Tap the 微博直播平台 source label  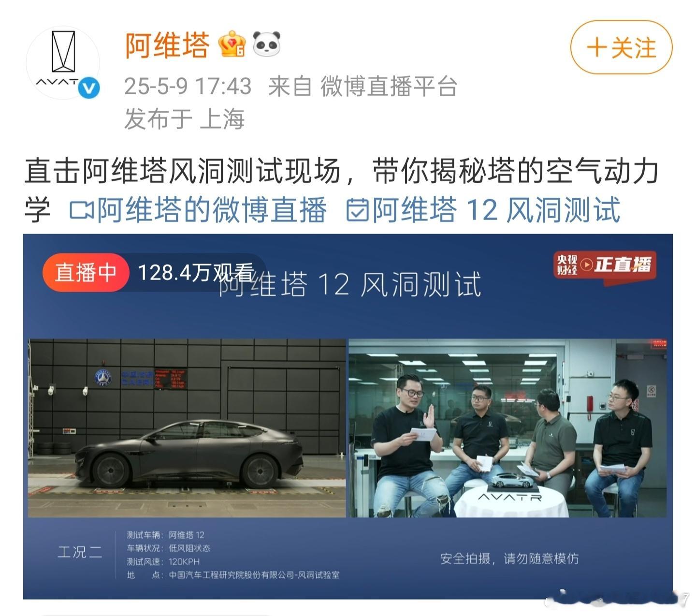389,87
